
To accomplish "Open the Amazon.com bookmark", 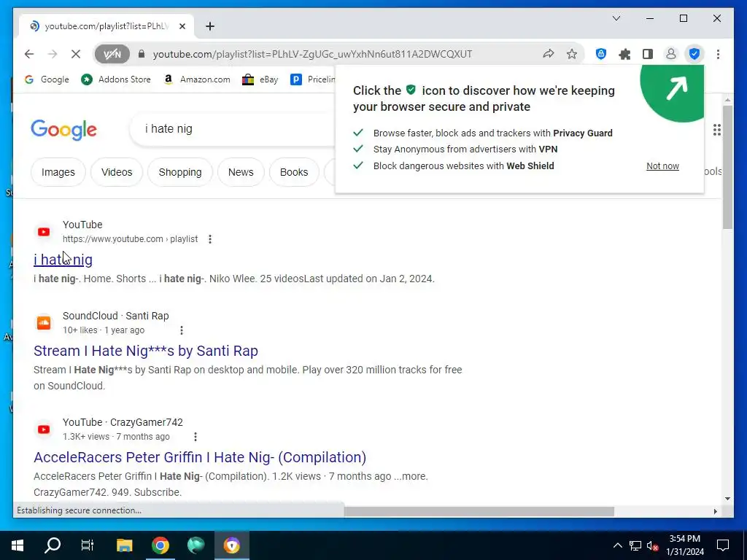I will tap(197, 79).
